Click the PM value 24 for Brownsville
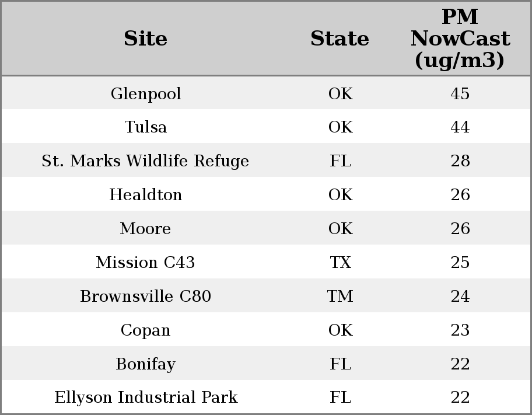The height and width of the screenshot is (415, 532). [x=460, y=297]
